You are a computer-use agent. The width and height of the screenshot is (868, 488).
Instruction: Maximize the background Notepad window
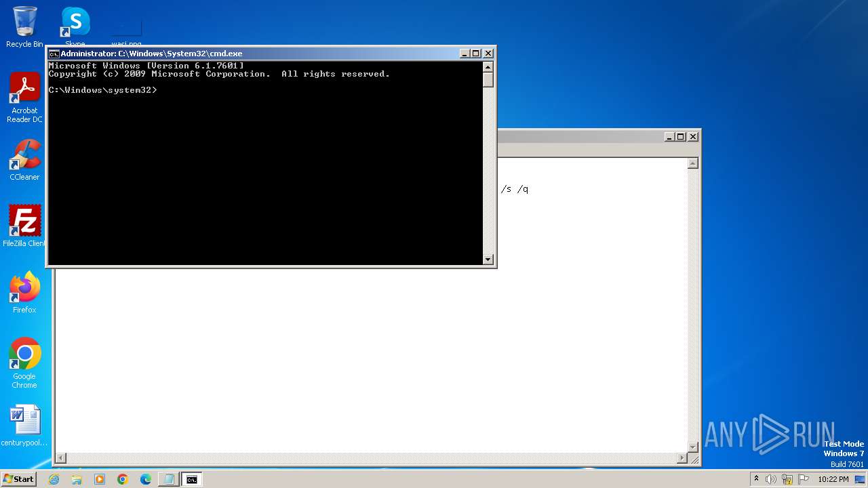coord(681,137)
